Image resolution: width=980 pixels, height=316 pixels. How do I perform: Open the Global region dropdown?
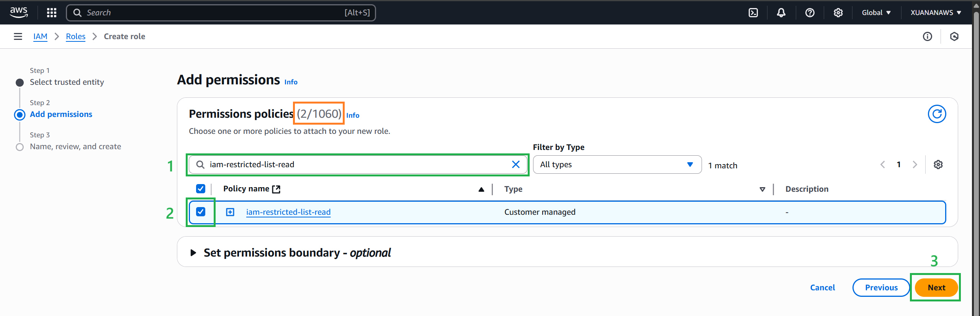876,13
